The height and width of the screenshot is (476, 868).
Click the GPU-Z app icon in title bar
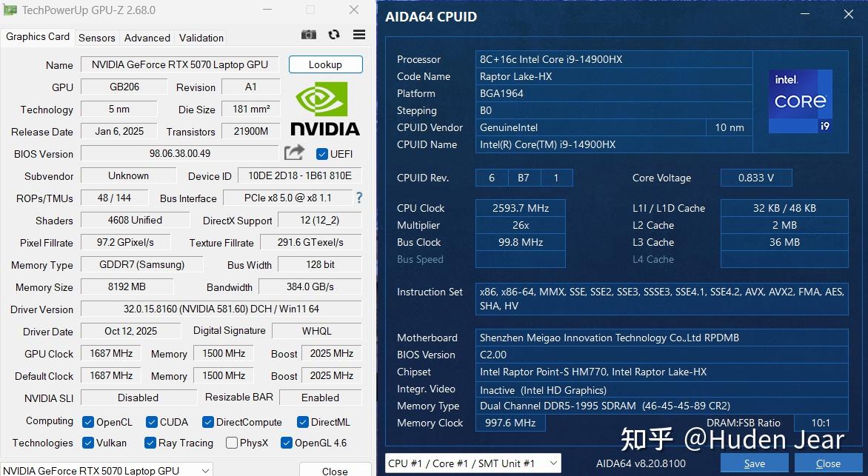click(10, 10)
